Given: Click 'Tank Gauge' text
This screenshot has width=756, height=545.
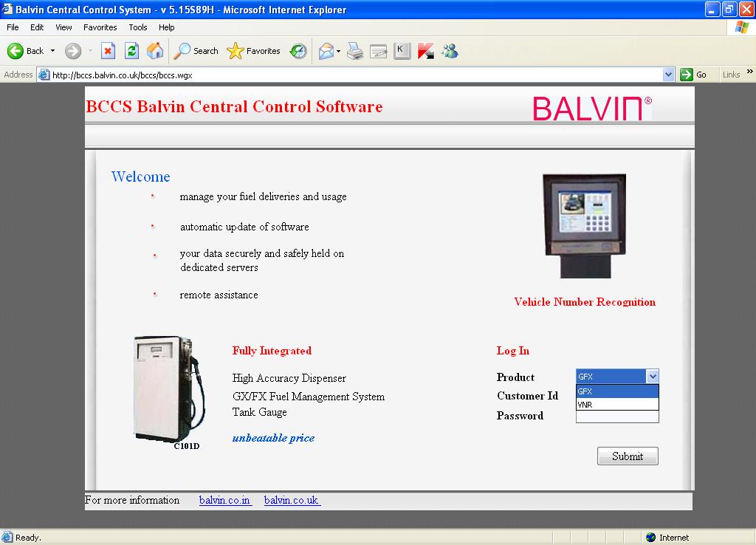Looking at the screenshot, I should 259,412.
